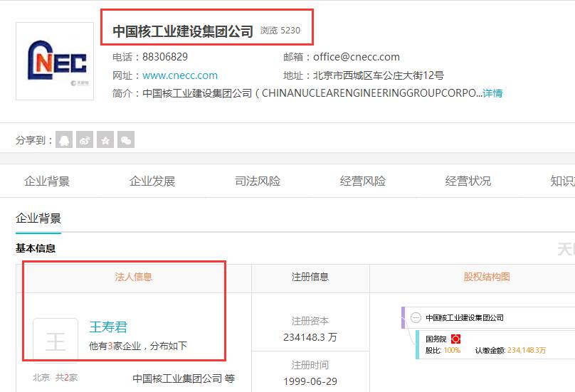Share to Weibo icon

[85, 139]
